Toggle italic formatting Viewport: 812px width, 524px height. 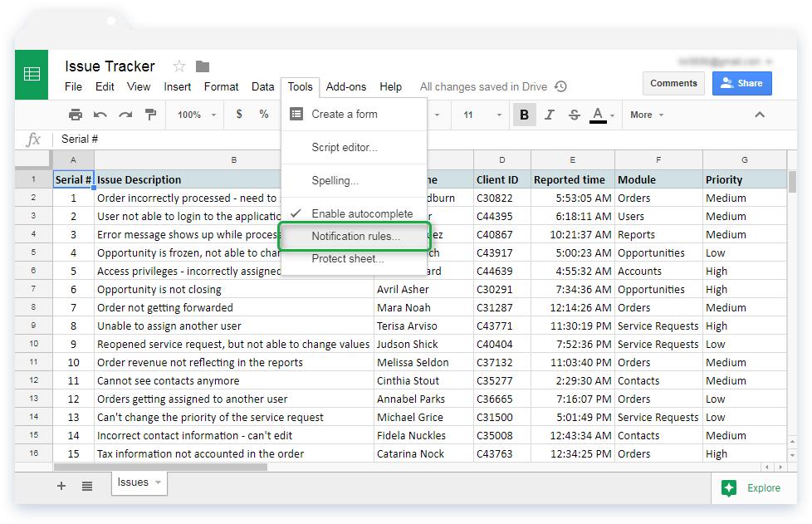point(549,115)
